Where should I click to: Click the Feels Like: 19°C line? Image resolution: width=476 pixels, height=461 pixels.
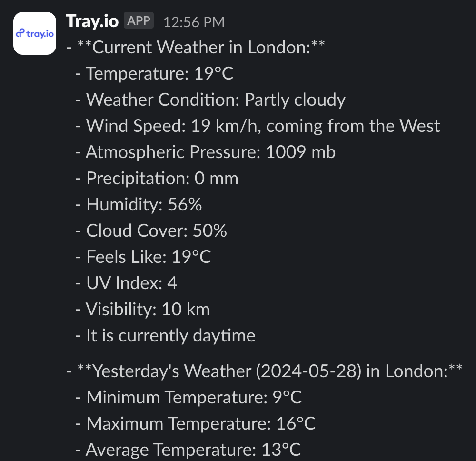point(143,257)
